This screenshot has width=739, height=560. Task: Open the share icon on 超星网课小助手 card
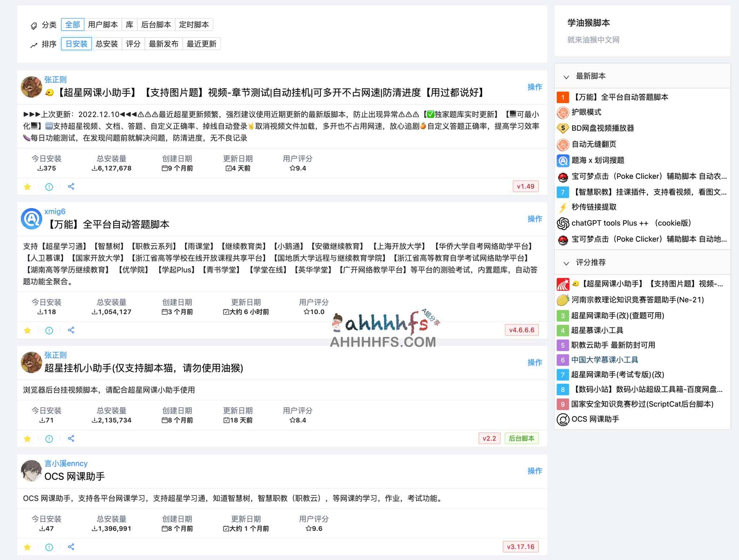(x=71, y=186)
